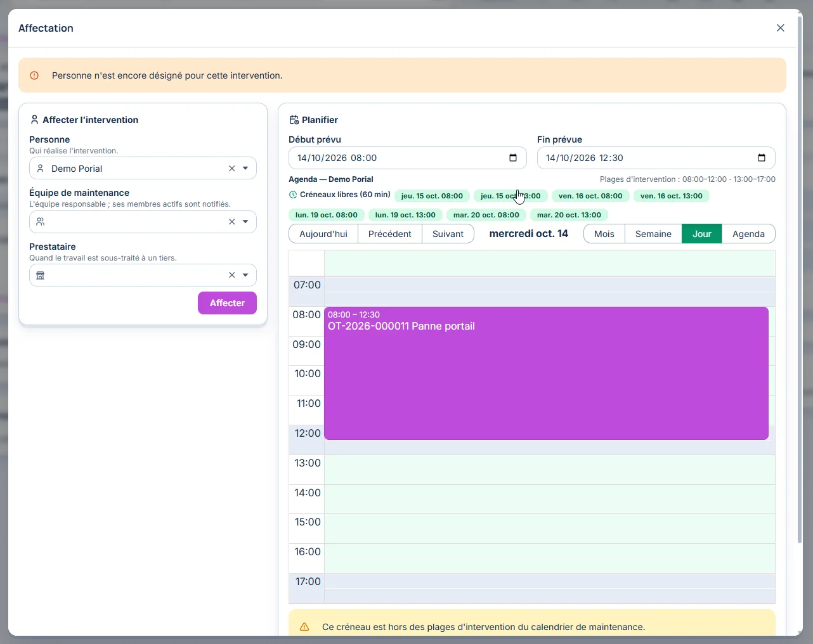Edit the Fin prévue date field
This screenshot has height=644, width=813.
pos(656,158)
